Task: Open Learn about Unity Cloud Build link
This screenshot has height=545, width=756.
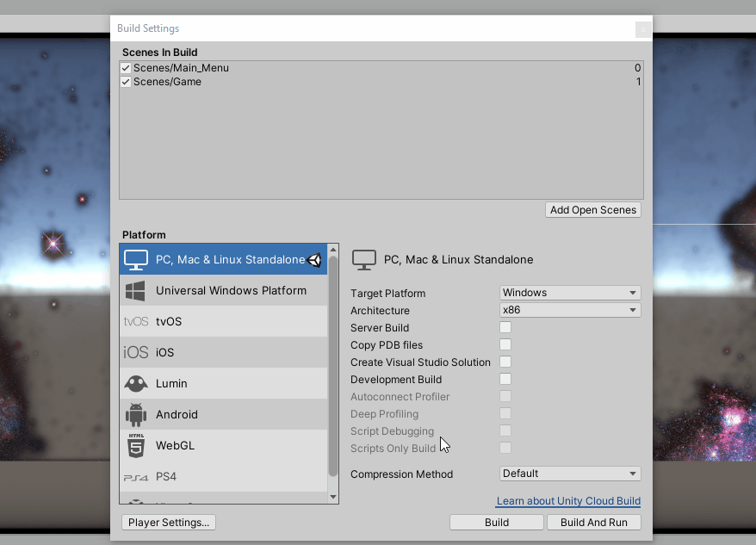Action: click(x=568, y=501)
